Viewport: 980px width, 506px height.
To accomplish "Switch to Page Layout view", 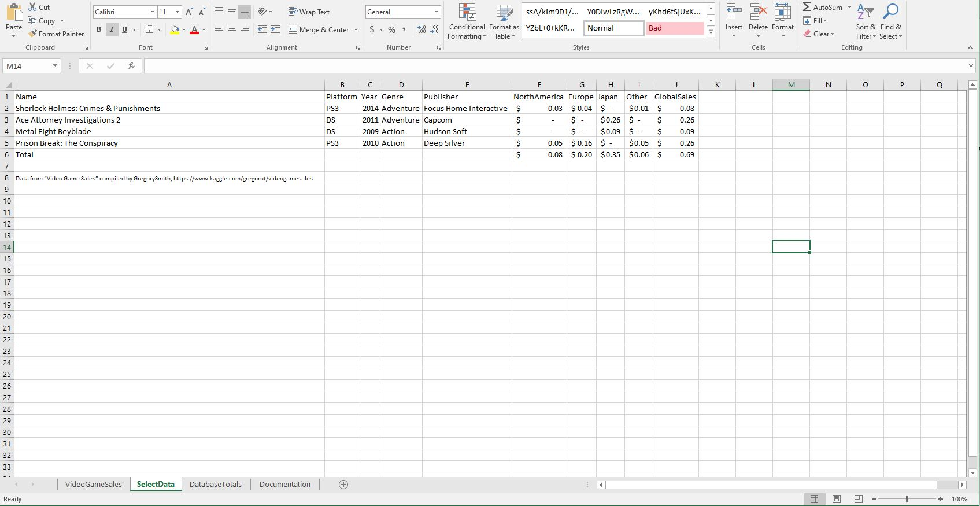I will pyautogui.click(x=837, y=498).
